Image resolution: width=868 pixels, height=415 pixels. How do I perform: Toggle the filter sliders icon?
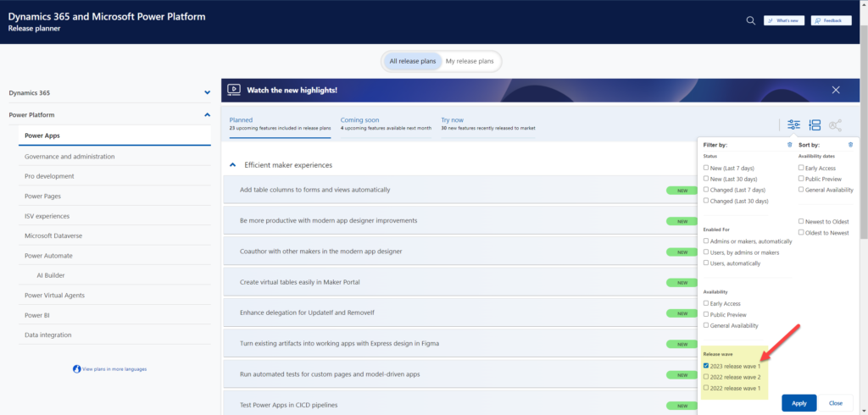793,125
